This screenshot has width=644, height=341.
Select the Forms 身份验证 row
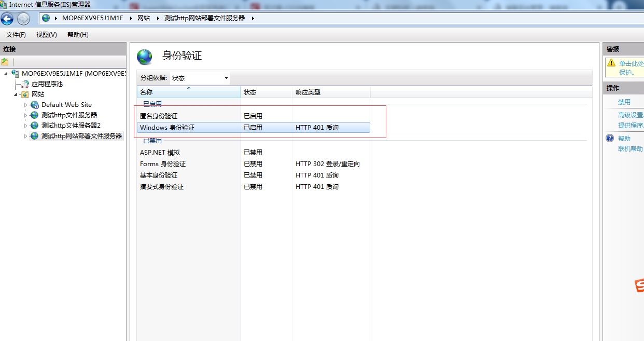163,164
